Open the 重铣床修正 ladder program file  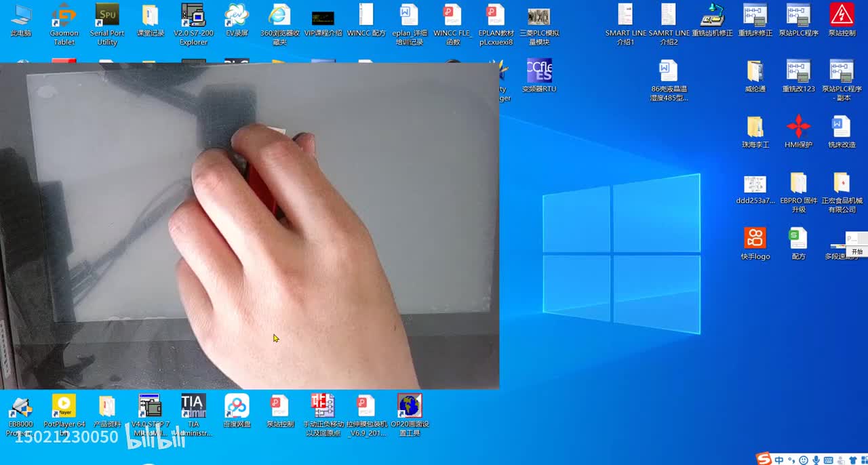click(x=755, y=21)
